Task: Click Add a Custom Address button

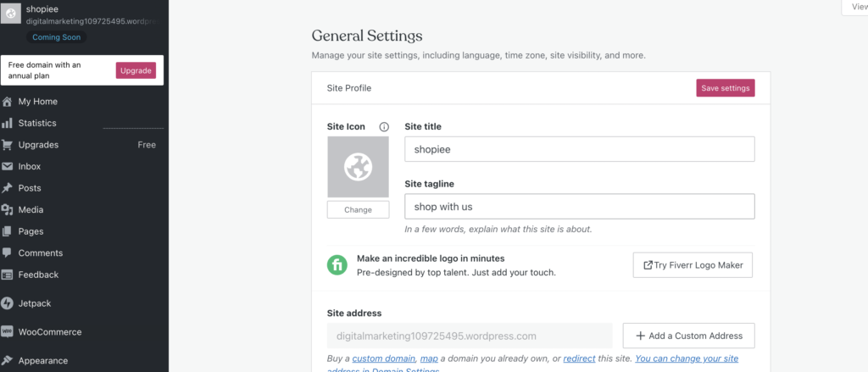Action: 688,336
